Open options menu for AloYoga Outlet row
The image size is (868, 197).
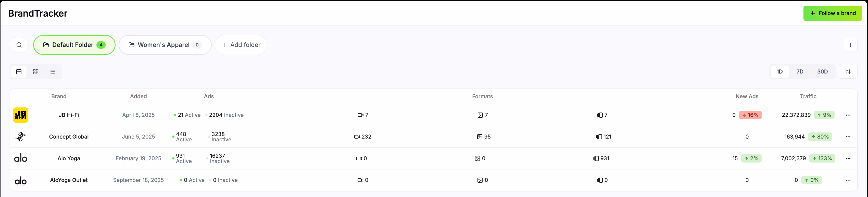[x=848, y=180]
